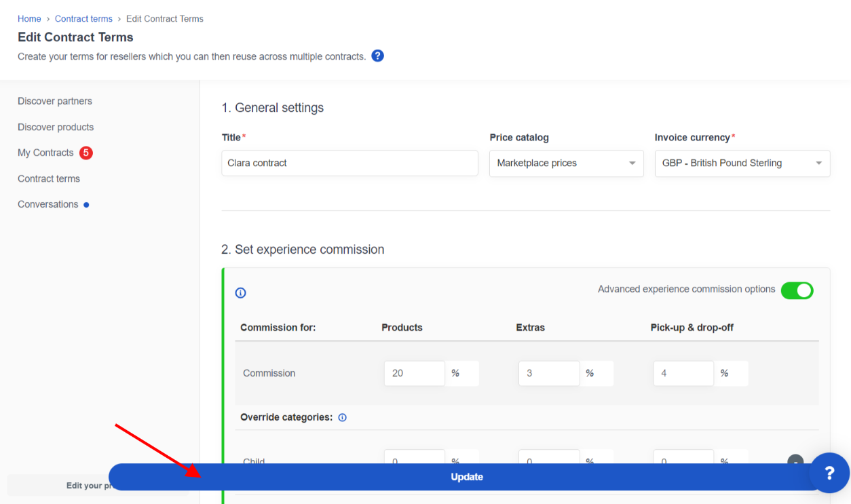Open help icon beside contract terms description
The image size is (851, 504).
tap(378, 56)
